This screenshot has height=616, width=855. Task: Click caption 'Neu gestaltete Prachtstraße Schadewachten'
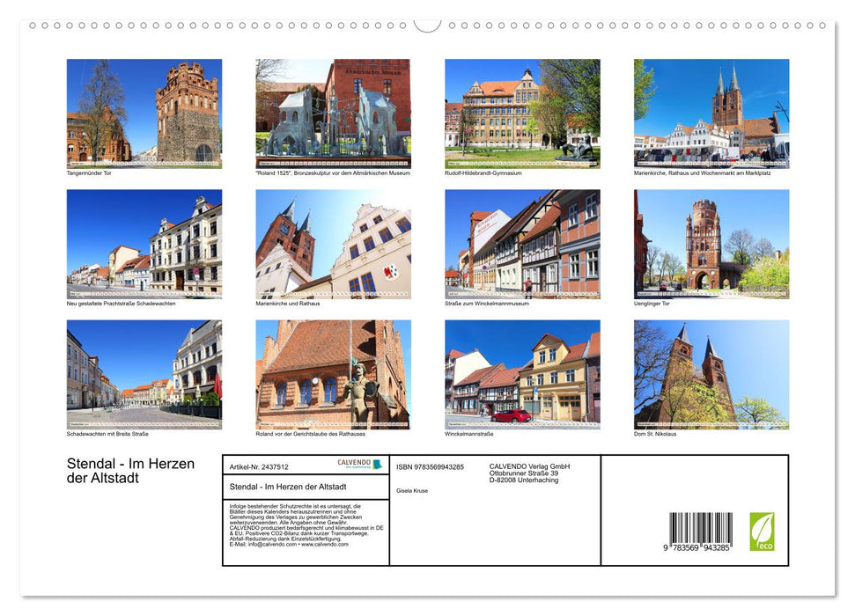pyautogui.click(x=121, y=304)
